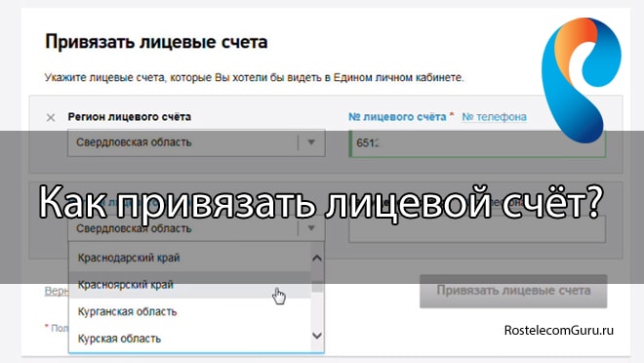The width and height of the screenshot is (644, 363).
Task: Click the second empty account number field
Action: 477,229
